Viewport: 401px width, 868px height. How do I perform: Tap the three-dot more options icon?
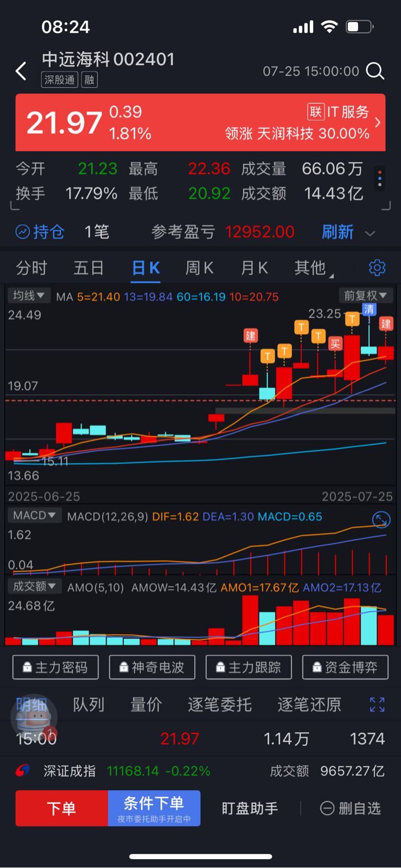(x=380, y=178)
